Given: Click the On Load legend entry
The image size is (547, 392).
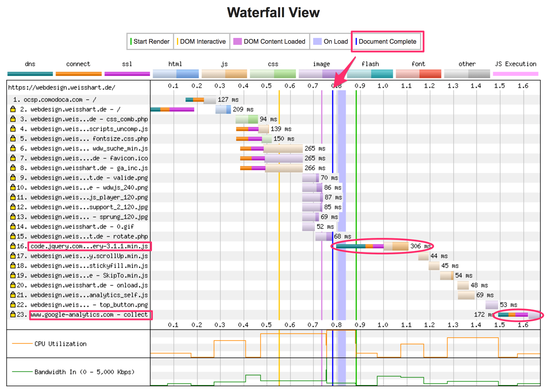Looking at the screenshot, I should click(x=331, y=41).
